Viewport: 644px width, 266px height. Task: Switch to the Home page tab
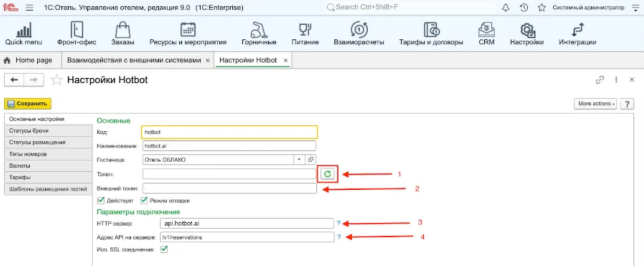pyautogui.click(x=28, y=60)
